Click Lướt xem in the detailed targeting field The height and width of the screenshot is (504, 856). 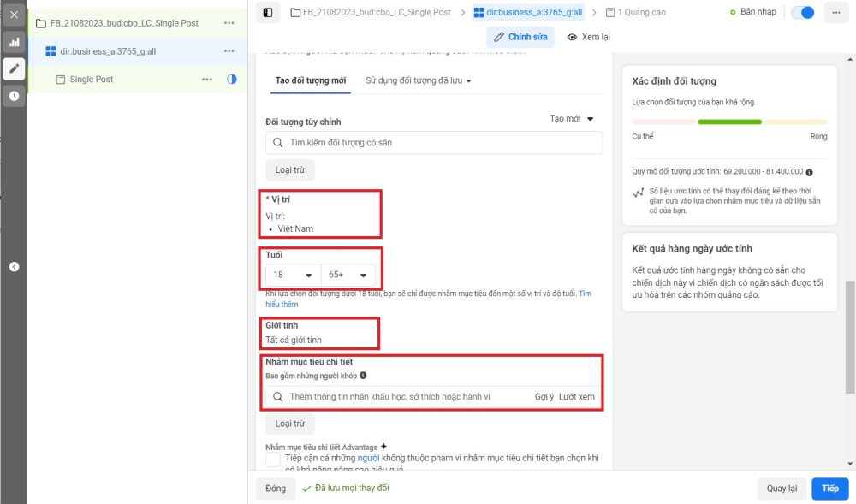click(x=576, y=397)
